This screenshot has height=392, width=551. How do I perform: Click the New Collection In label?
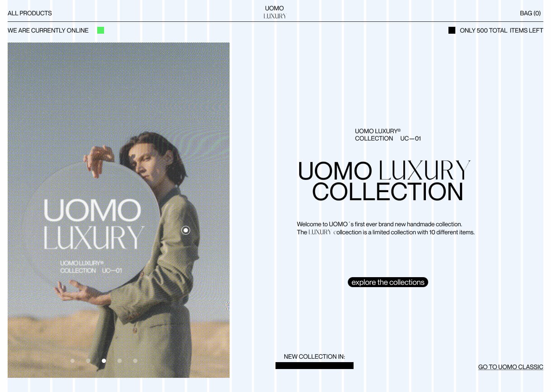pos(314,356)
